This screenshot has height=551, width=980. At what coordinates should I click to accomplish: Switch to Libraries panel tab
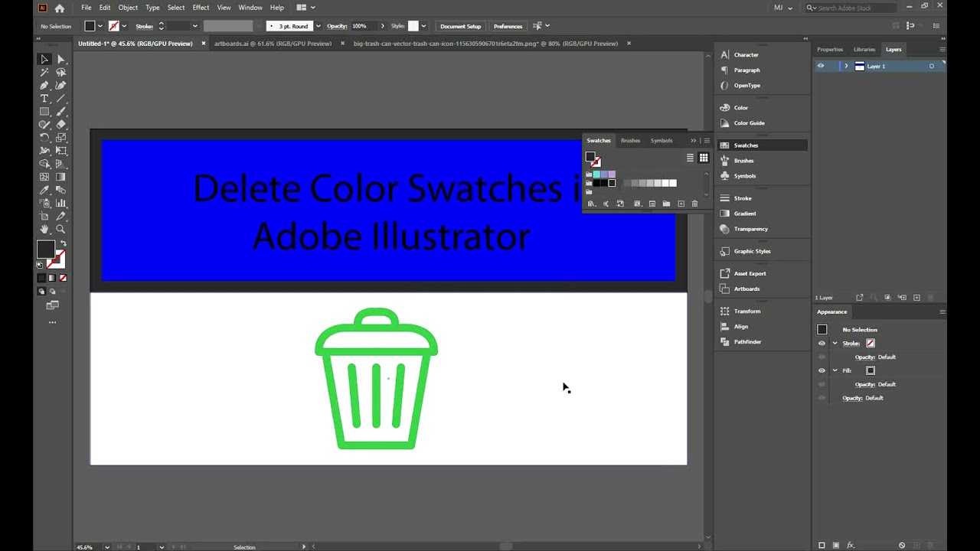pos(864,49)
